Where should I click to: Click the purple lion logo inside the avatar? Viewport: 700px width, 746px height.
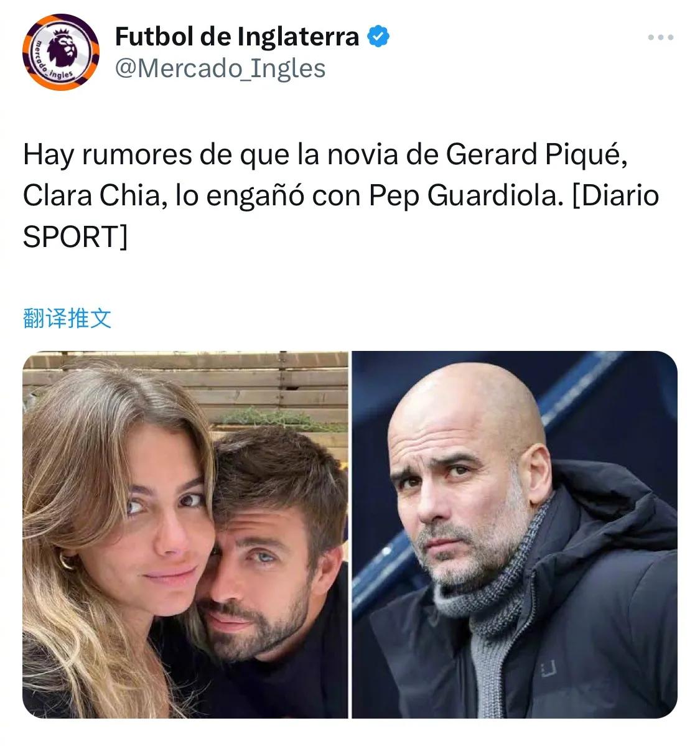63,47
